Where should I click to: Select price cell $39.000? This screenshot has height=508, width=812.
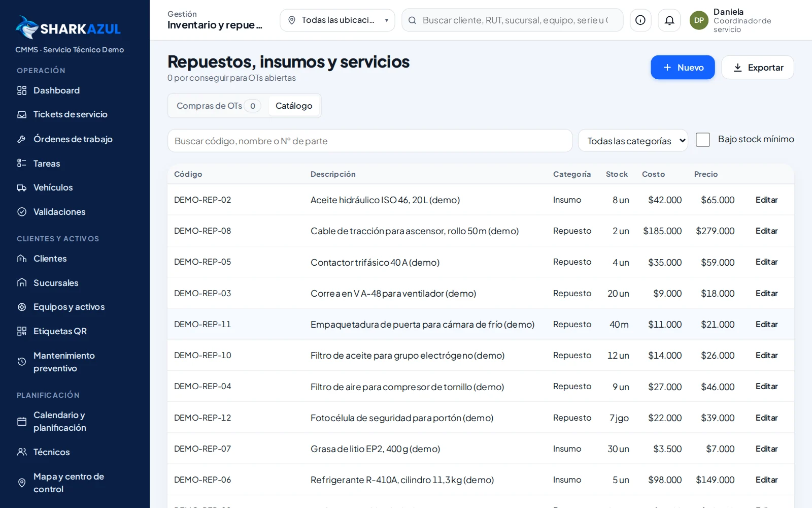click(x=718, y=418)
